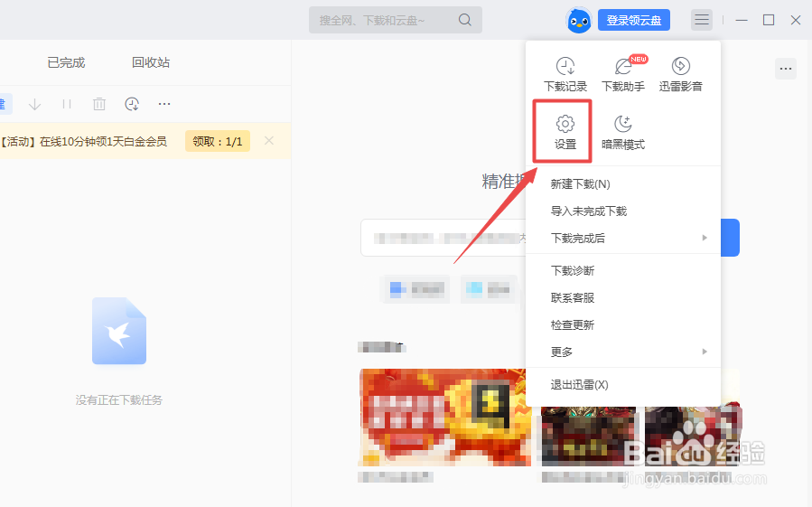The width and height of the screenshot is (812, 507).
Task: Click the hamburger main menu button
Action: click(702, 20)
